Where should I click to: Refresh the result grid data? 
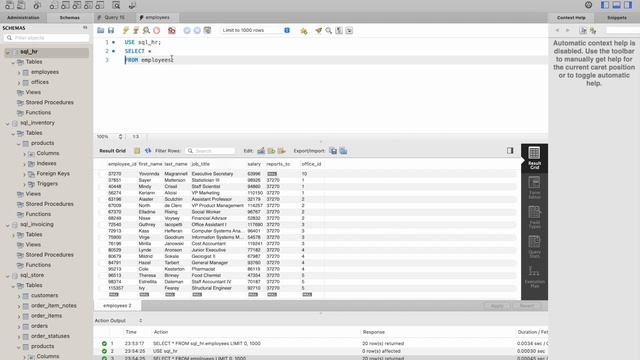(x=148, y=151)
